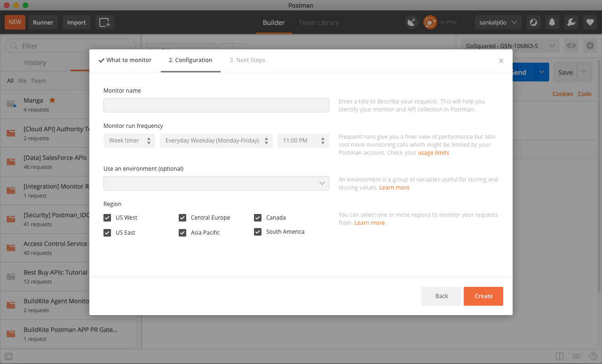The image size is (602, 364).
Task: Toggle the star on Manga collection
Action: 52,100
